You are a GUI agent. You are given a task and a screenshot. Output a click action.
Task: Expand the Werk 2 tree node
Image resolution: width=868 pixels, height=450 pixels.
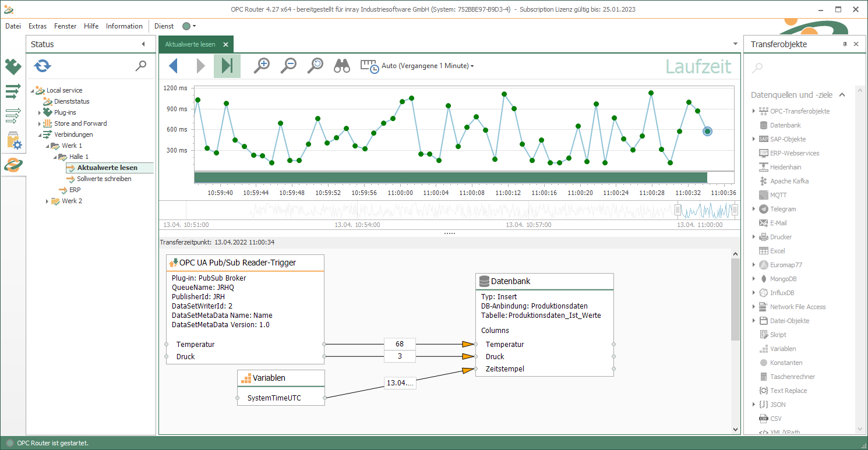47,201
